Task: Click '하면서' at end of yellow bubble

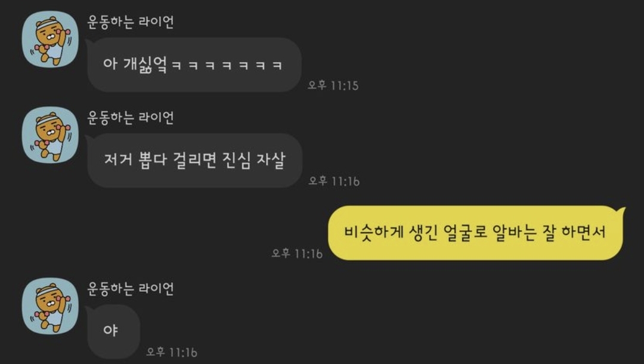Action: [584, 233]
